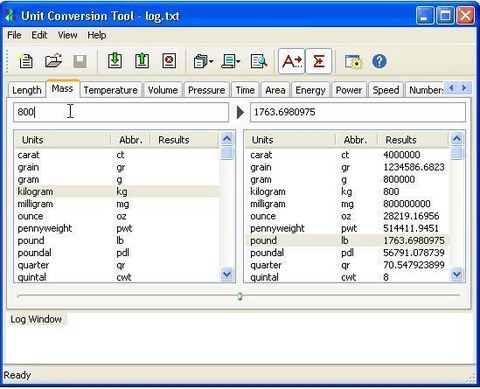Click the Log Window label

pos(36,319)
